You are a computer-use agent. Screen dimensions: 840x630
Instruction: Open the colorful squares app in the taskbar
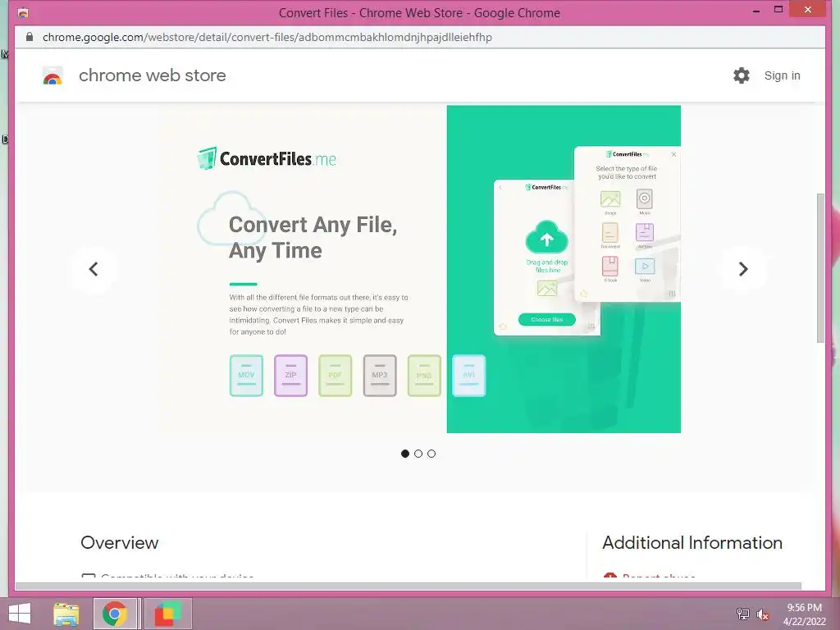(167, 614)
